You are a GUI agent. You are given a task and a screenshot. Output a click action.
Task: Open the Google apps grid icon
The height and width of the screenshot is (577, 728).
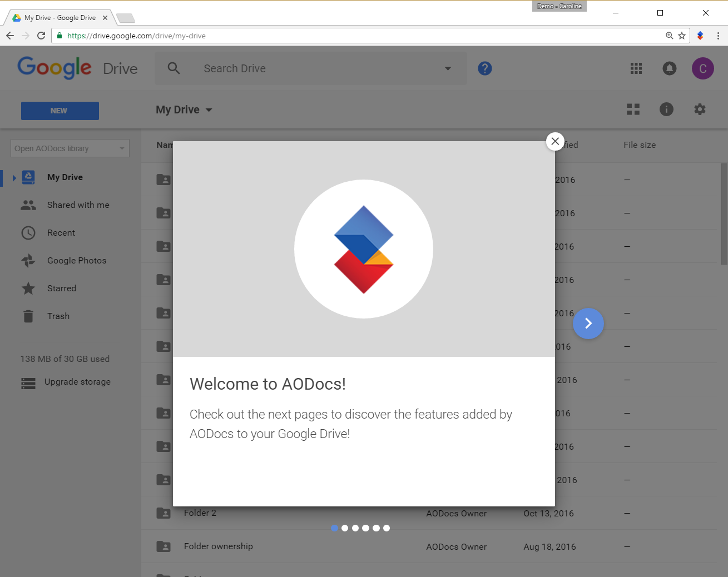tap(636, 68)
